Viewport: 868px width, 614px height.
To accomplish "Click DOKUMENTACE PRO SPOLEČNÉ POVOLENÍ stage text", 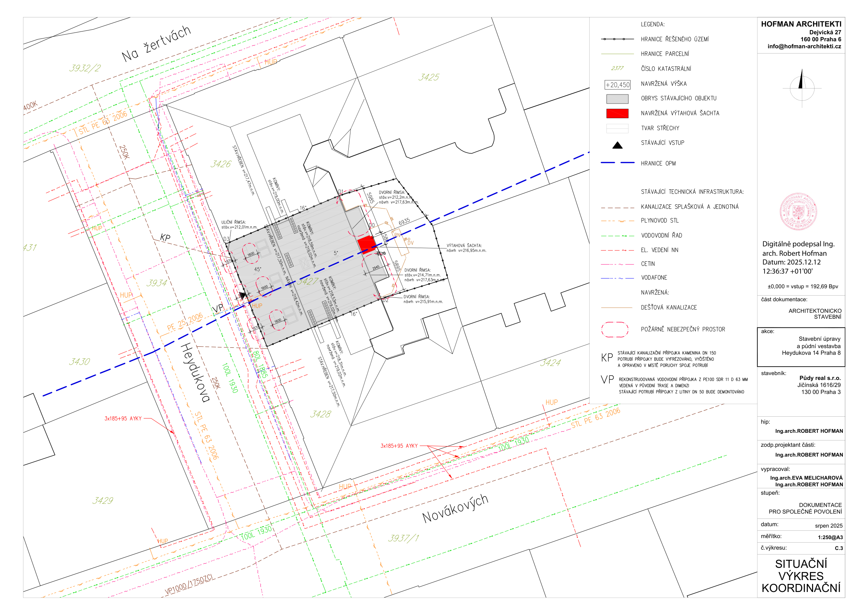I will [x=805, y=508].
